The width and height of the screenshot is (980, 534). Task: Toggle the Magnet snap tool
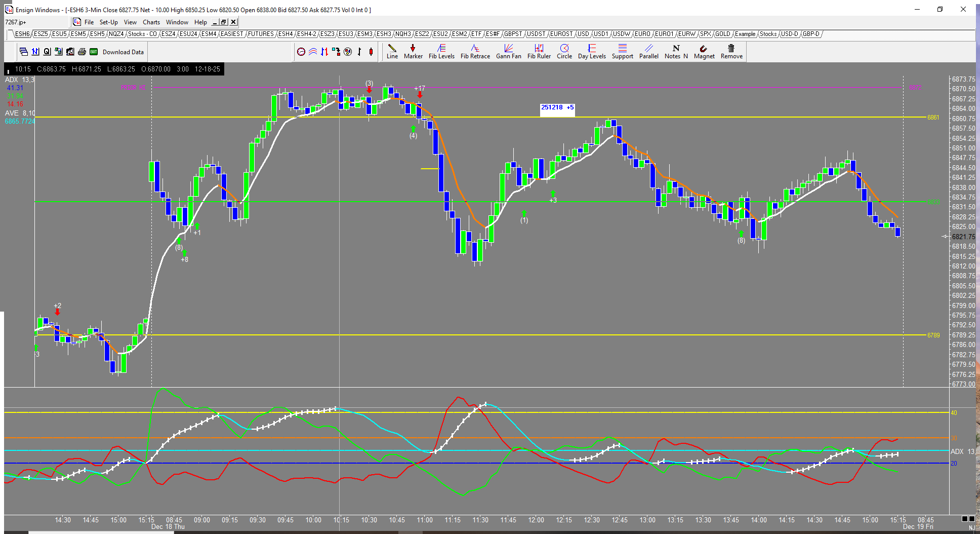tap(704, 51)
